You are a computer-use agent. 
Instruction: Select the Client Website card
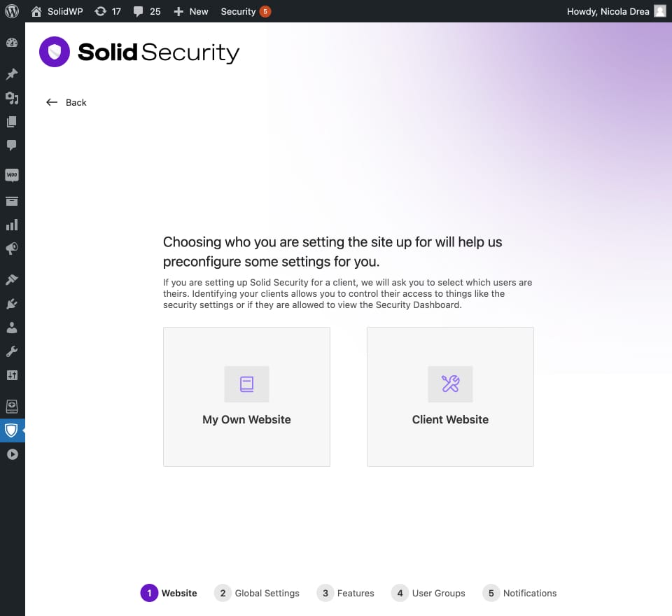coord(450,396)
